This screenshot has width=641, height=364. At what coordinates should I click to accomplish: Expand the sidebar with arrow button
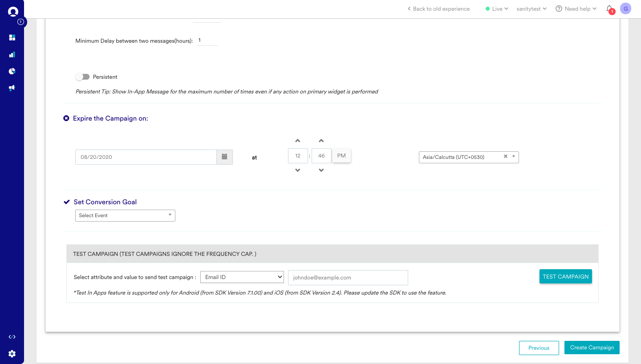tap(20, 22)
